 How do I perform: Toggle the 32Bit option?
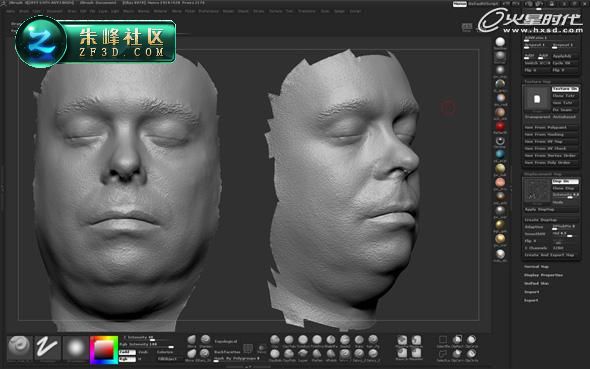point(565,248)
